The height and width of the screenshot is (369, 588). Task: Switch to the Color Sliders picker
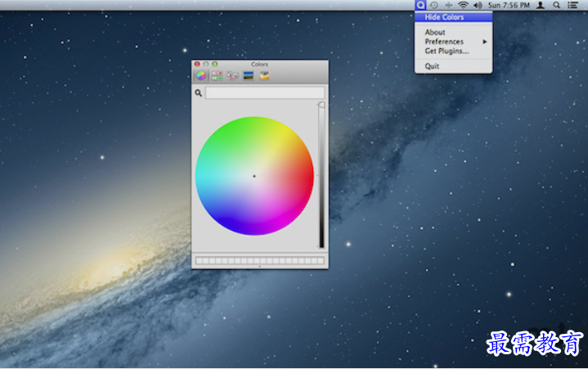pyautogui.click(x=217, y=76)
